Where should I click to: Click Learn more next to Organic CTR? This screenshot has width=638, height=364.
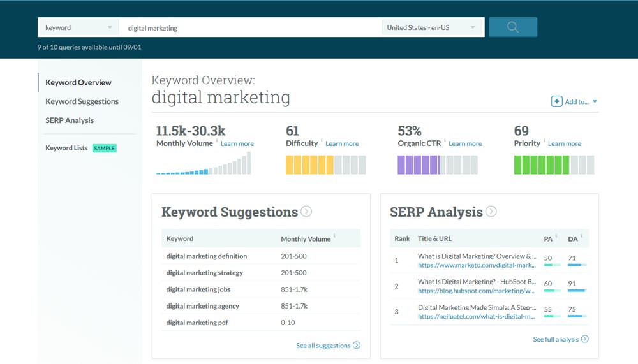(465, 144)
